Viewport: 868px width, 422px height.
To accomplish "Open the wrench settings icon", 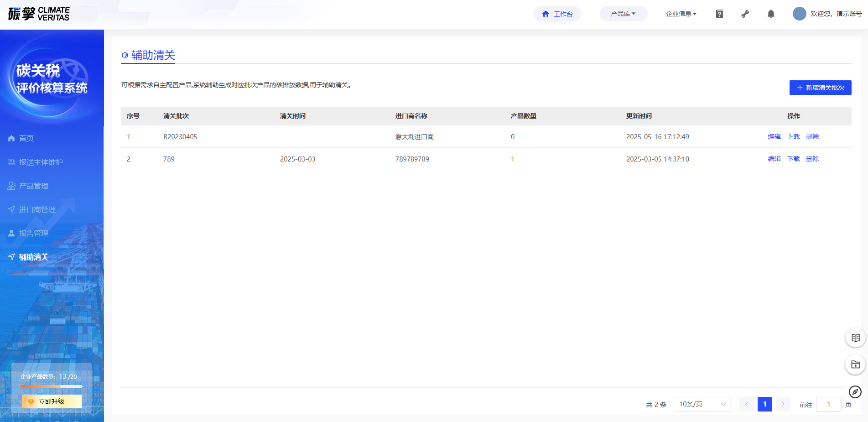I will click(745, 14).
